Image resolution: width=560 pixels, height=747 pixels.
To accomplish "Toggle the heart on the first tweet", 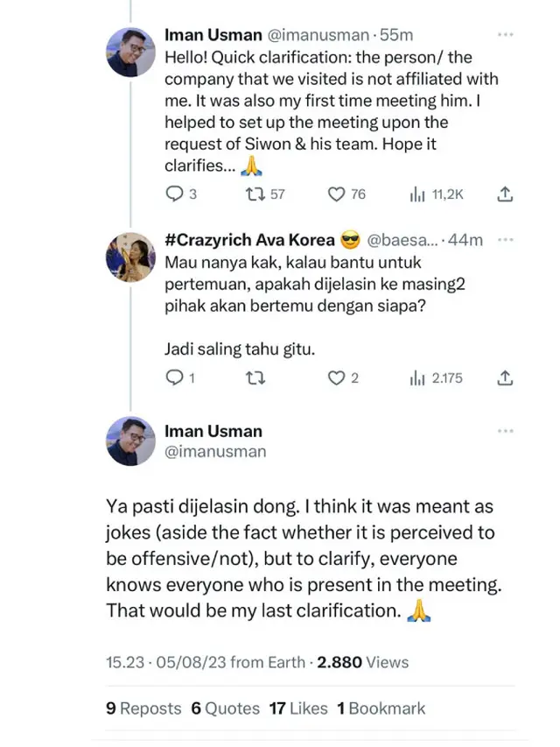I will (335, 194).
